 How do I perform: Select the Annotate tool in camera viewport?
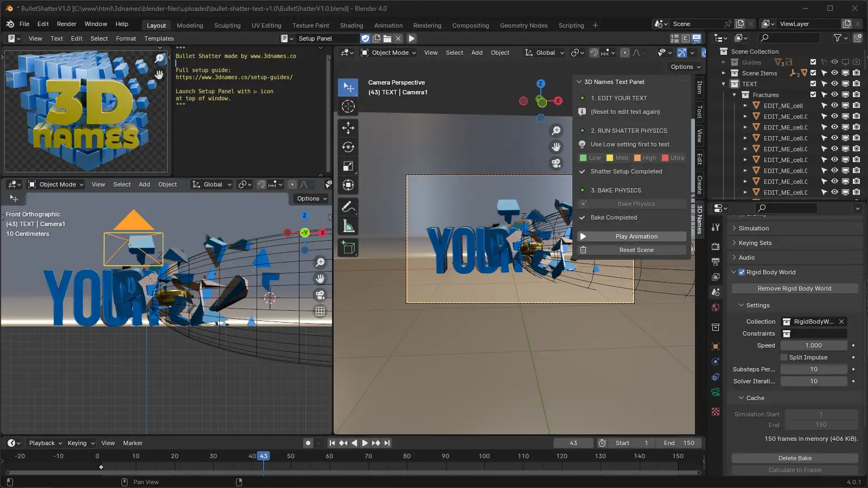348,207
